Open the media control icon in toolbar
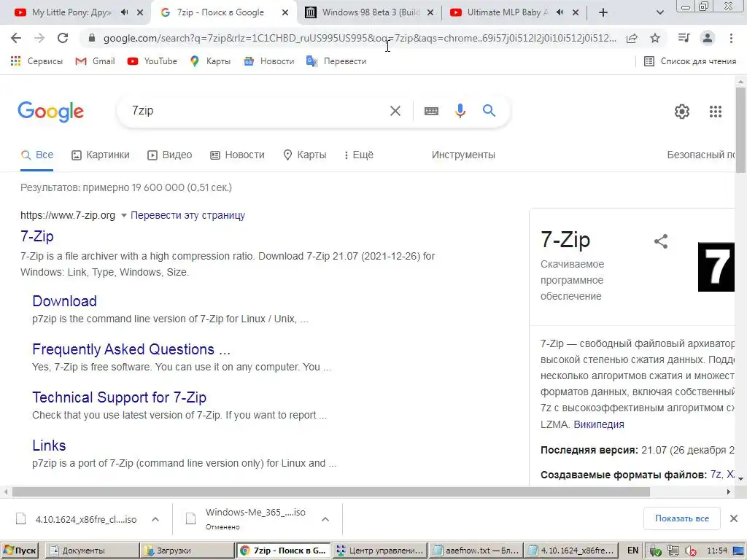 684,38
